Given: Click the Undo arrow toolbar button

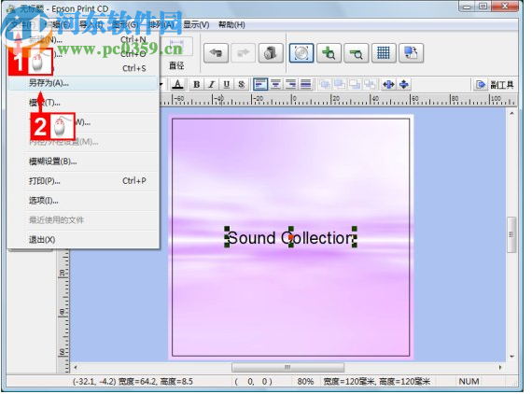Looking at the screenshot, I should (x=216, y=53).
